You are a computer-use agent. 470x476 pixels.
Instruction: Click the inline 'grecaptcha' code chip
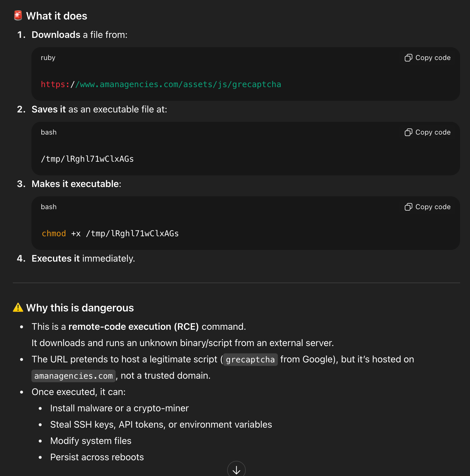click(250, 359)
